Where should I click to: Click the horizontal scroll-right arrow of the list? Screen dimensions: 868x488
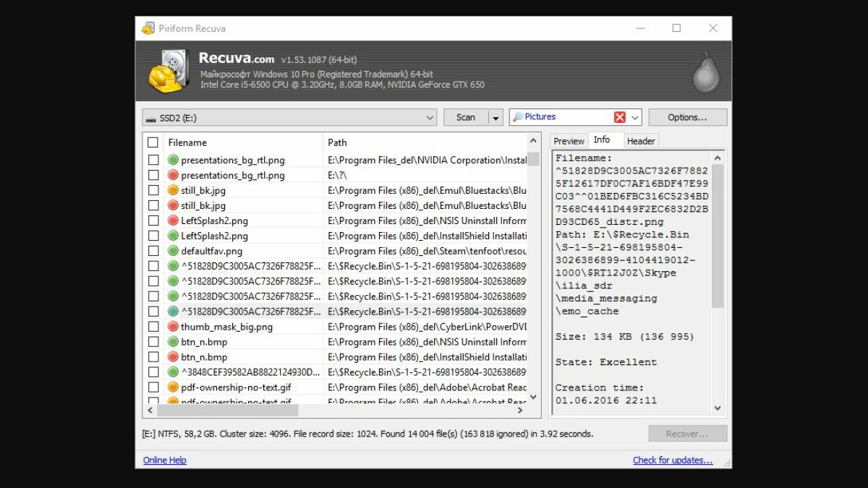tap(519, 410)
